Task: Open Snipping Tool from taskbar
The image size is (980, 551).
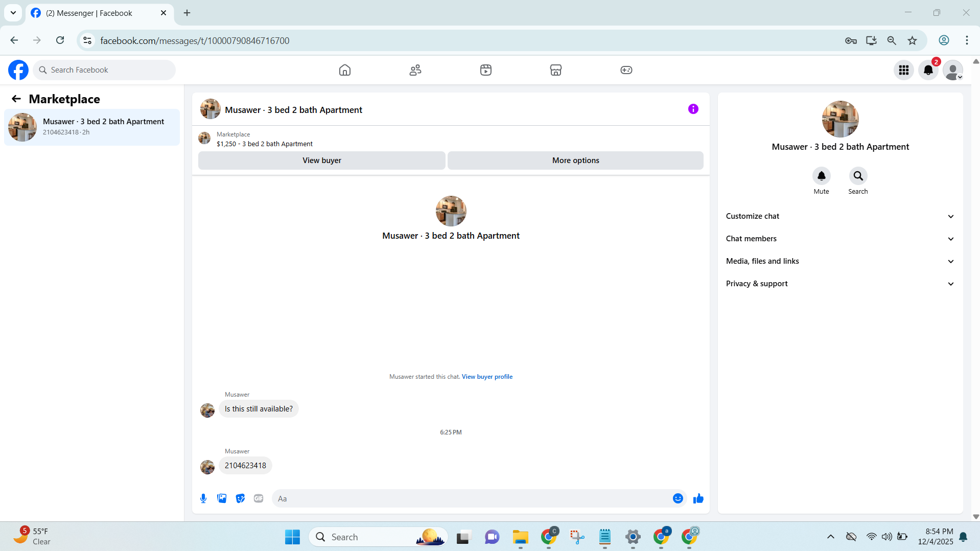Action: 577,537
